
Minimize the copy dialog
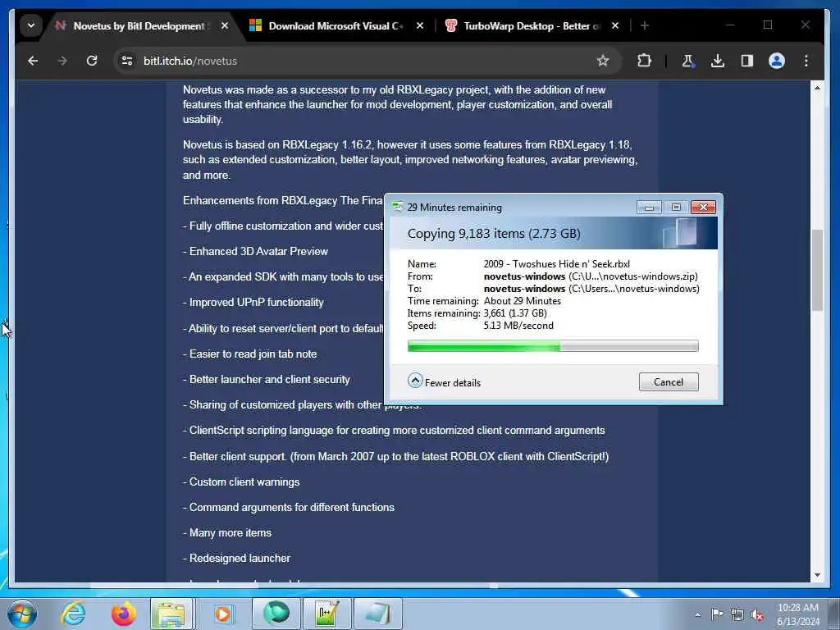[649, 208]
